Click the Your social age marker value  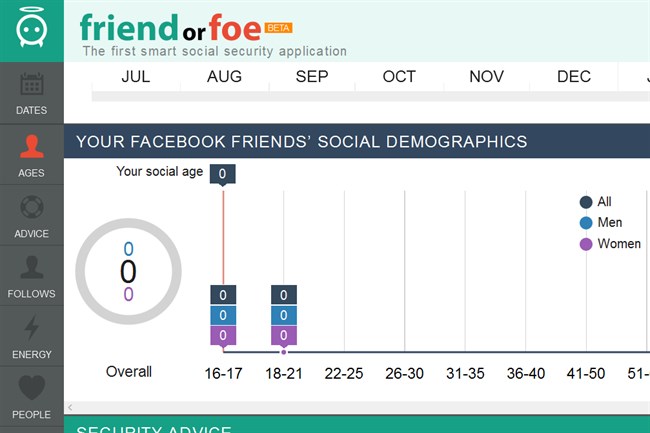click(223, 174)
